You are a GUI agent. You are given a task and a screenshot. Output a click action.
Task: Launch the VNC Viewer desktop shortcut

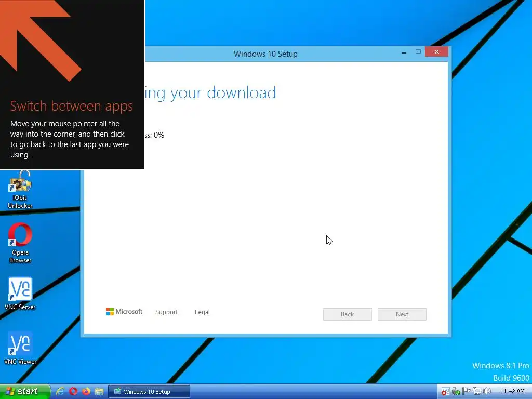pos(20,348)
